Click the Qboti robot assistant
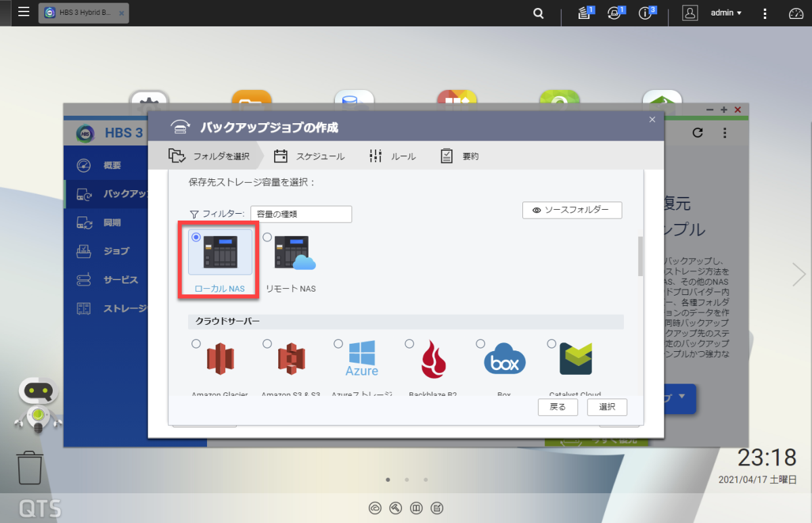 point(38,406)
